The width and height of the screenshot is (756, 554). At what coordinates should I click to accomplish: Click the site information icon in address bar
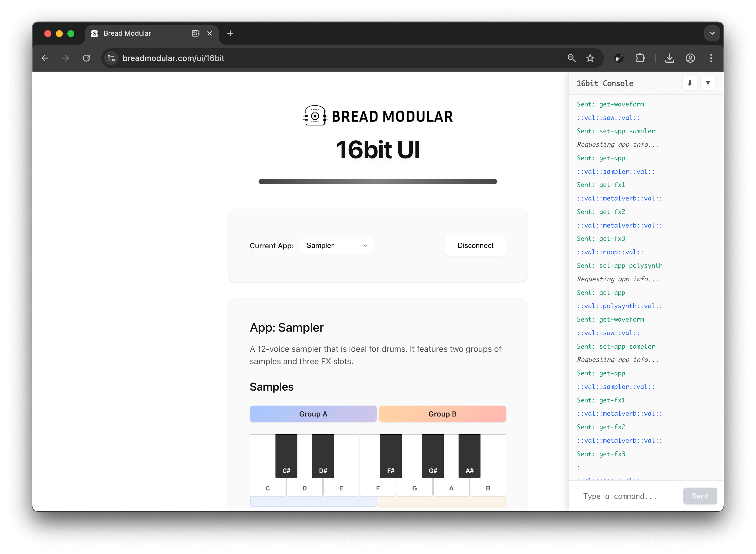111,58
